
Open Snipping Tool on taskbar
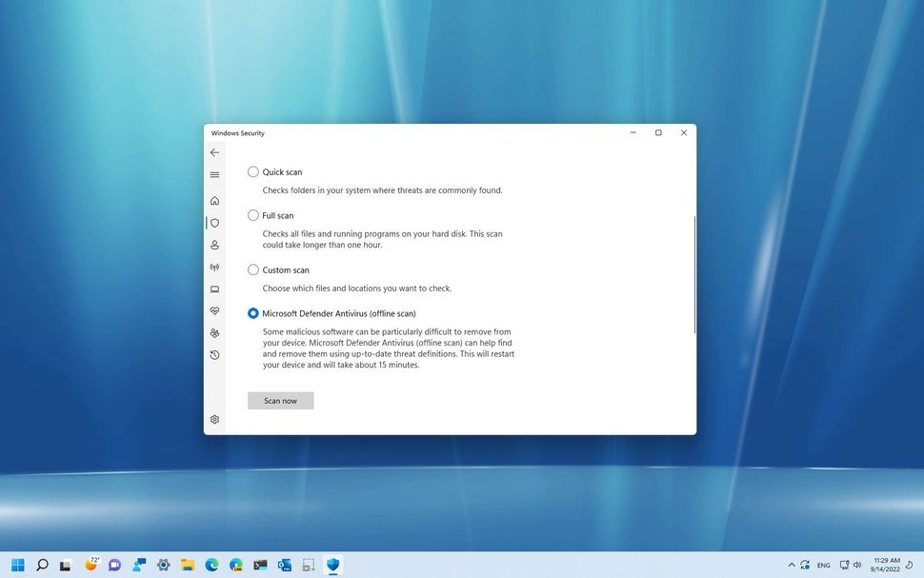[x=309, y=565]
